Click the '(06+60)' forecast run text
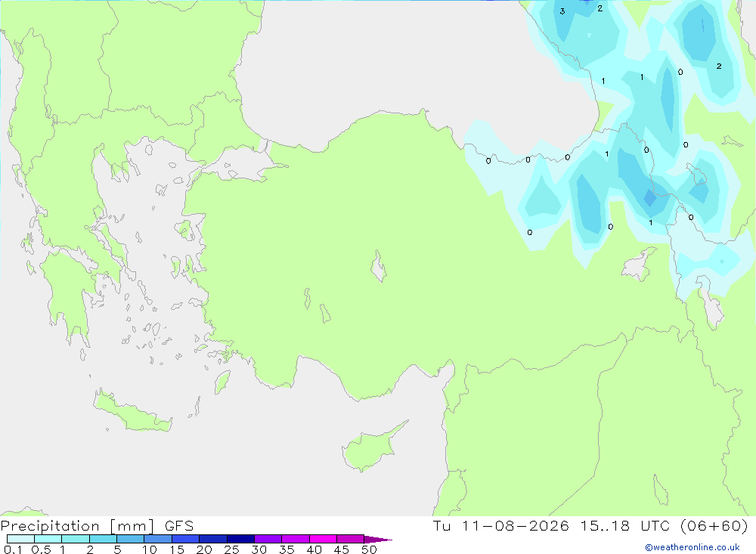 click(714, 525)
